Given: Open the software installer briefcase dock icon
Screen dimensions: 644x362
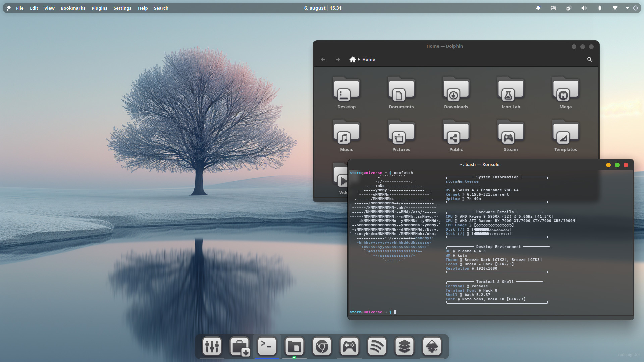Looking at the screenshot, I should [x=239, y=346].
